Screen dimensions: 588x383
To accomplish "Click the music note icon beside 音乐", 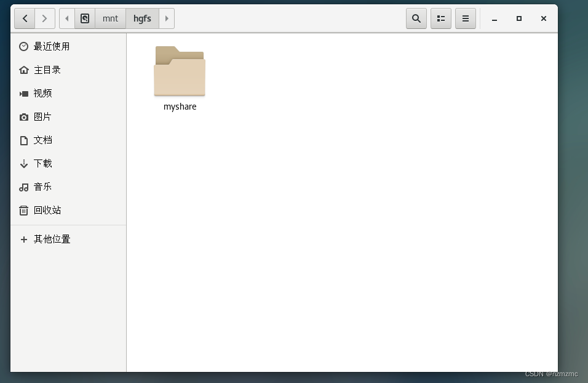I will 23,187.
